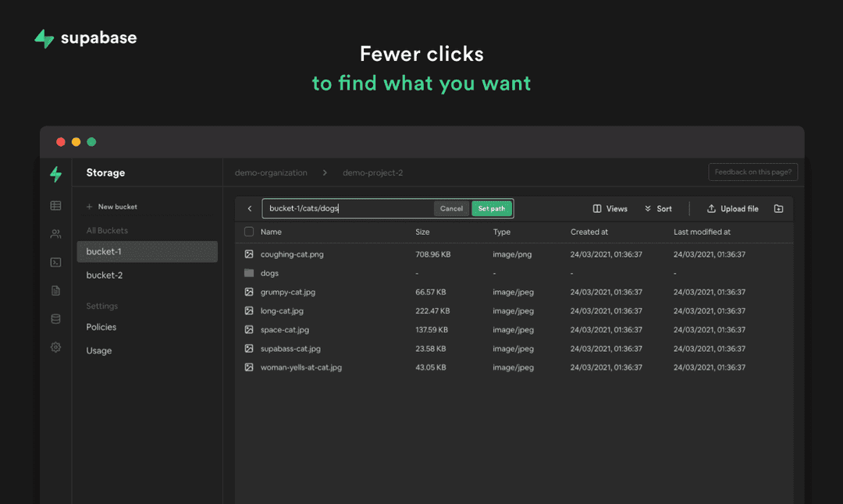Click the bucket path input field
Viewport: 843px width, 504px height.
(347, 209)
